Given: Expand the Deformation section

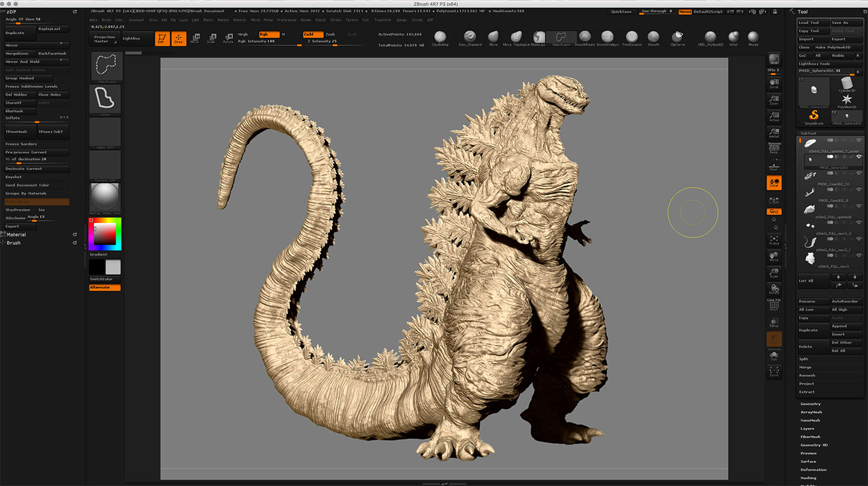Looking at the screenshot, I should tap(813, 470).
